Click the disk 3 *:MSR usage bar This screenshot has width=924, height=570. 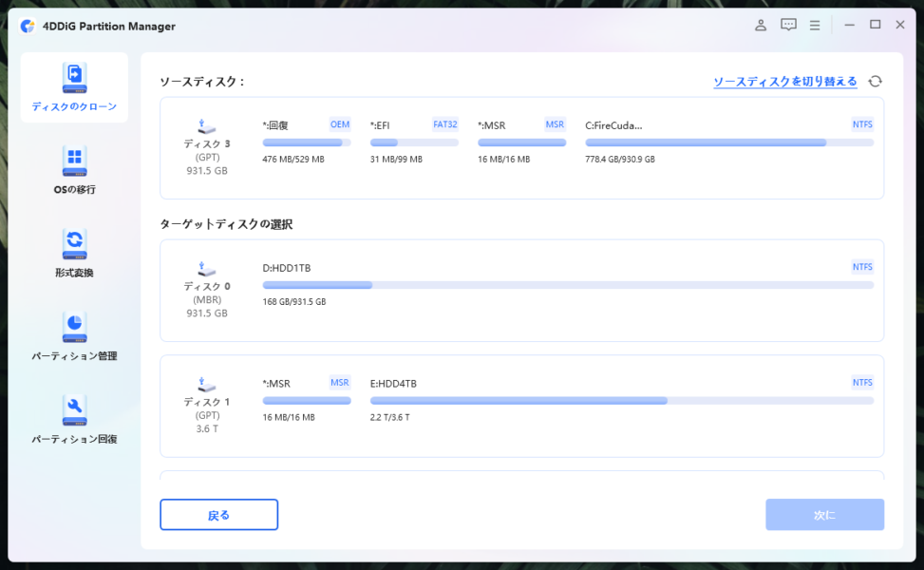(521, 142)
